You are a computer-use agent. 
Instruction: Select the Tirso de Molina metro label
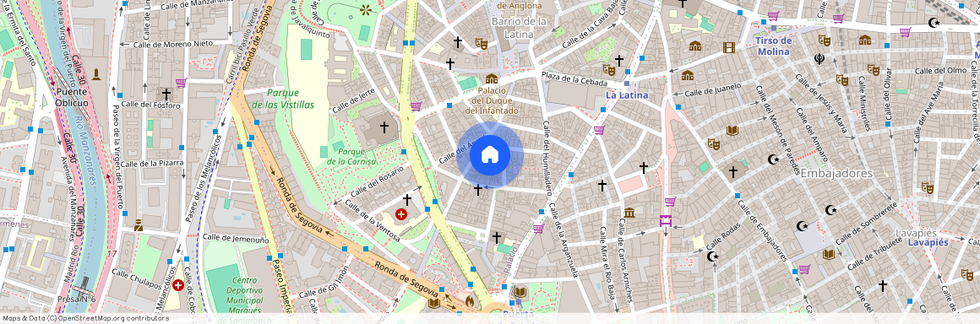[x=774, y=46]
